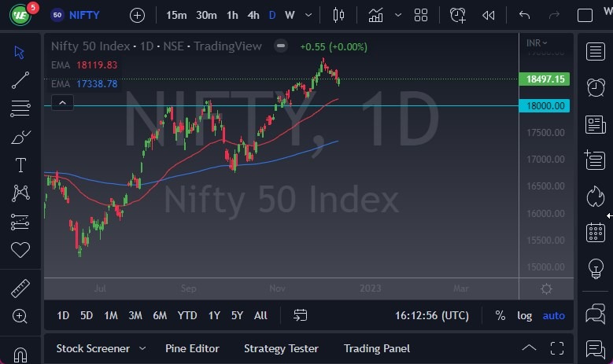613x364 pixels.
Task: Start bar replay mode
Action: [x=489, y=15]
